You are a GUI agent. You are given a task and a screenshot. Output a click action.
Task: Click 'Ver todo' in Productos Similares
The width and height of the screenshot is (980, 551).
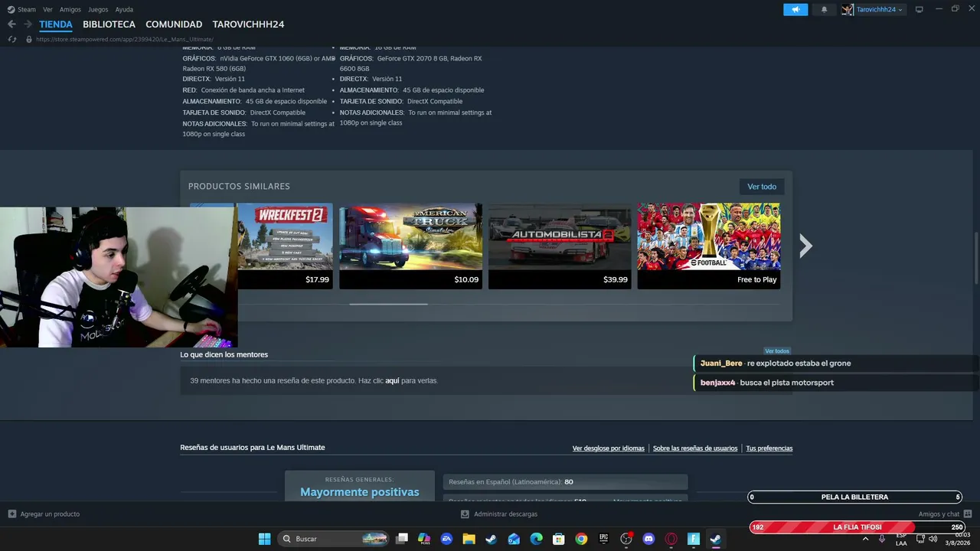click(x=762, y=187)
